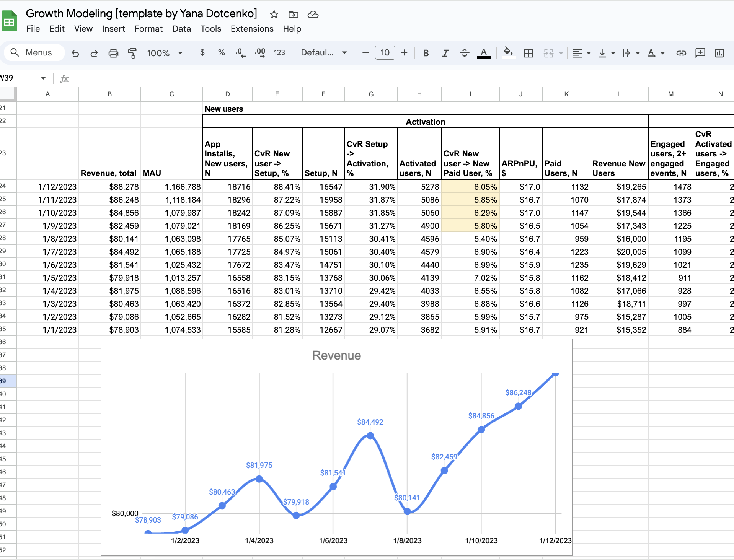Screen dimensions: 734x560
Task: Check the cloud save status icon
Action: coord(313,15)
